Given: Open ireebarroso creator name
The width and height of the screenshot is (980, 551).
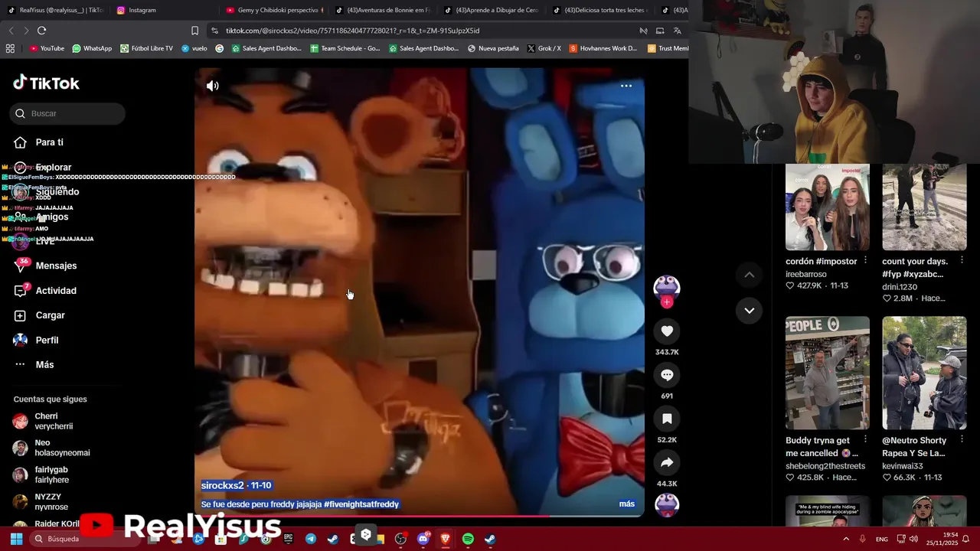Looking at the screenshot, I should coord(806,274).
